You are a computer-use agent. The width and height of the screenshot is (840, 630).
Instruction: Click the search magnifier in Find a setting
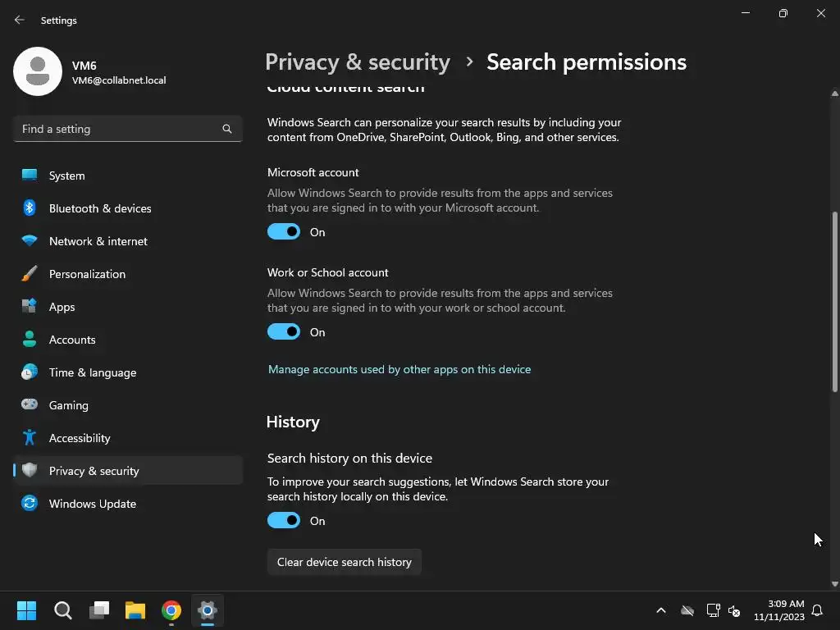click(x=227, y=129)
